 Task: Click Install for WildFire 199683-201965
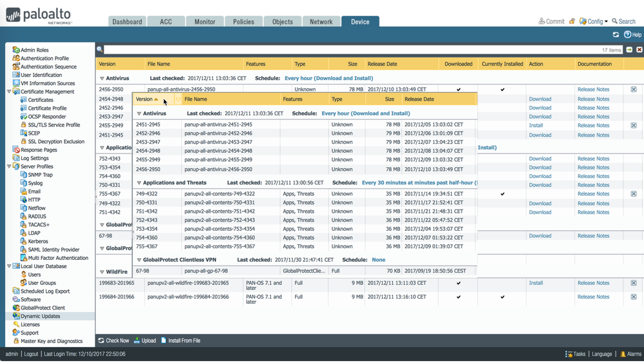(x=536, y=283)
